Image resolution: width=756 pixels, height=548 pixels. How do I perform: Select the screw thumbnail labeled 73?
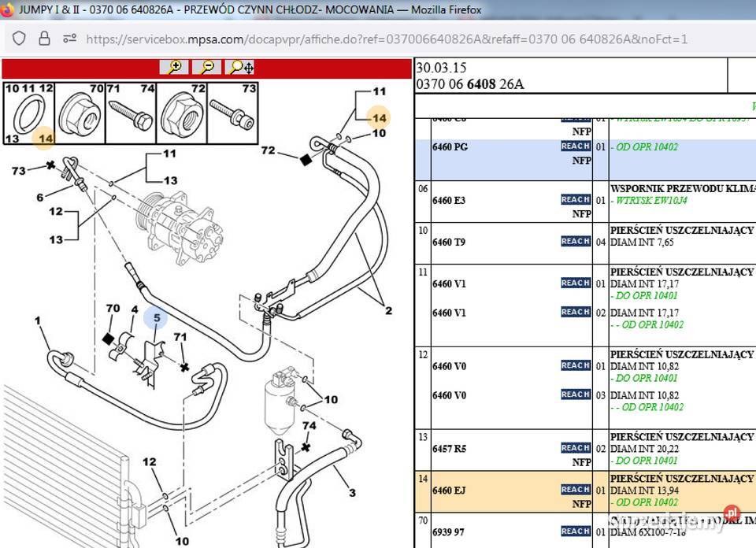click(233, 116)
